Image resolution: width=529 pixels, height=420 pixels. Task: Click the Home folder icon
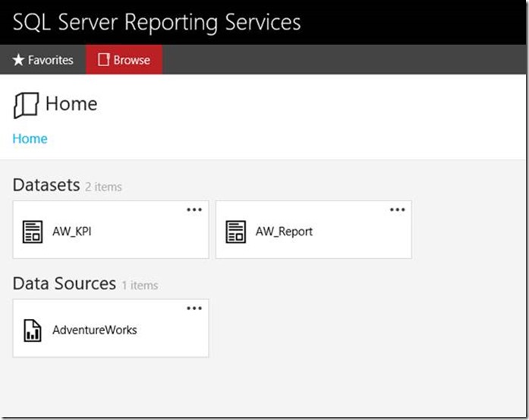pyautogui.click(x=25, y=105)
